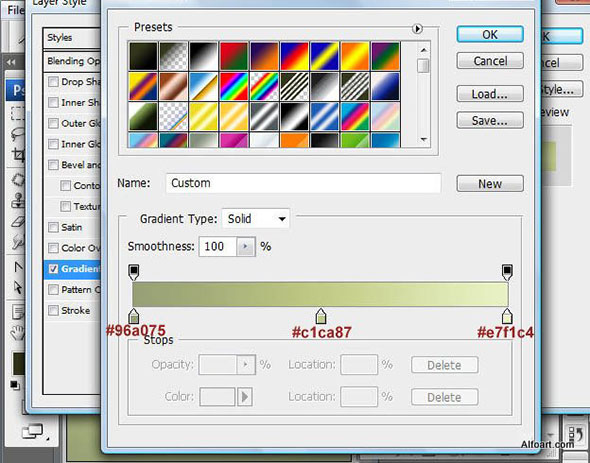590x463 pixels.
Task: Enable the Stroke checkbox
Action: point(53,310)
